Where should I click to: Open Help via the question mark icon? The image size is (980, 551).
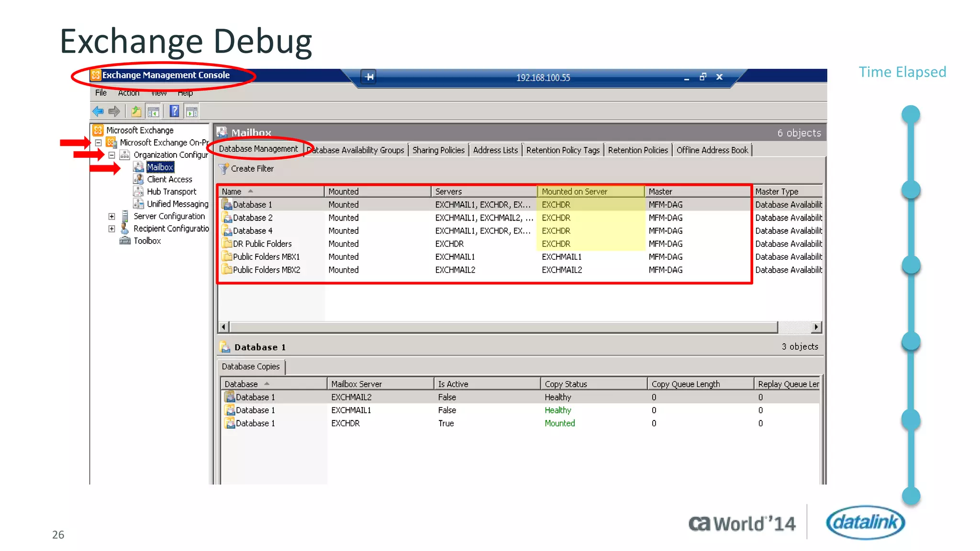pyautogui.click(x=175, y=111)
